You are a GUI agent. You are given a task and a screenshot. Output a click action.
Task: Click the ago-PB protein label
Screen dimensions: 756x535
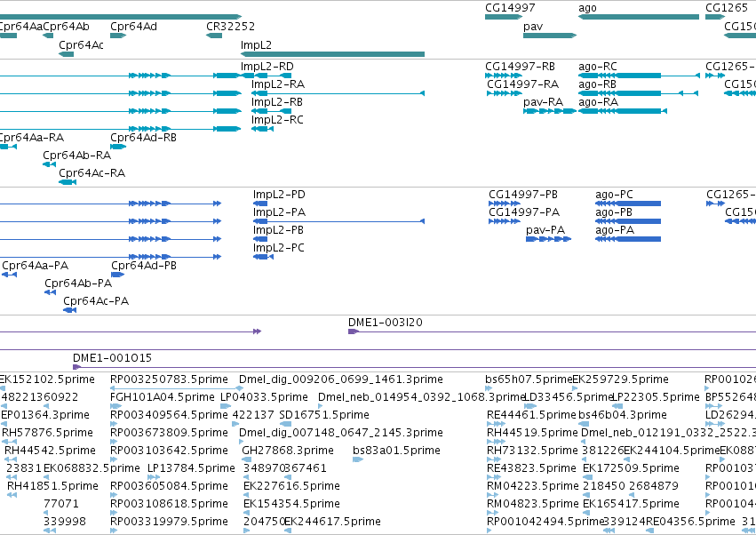tap(614, 212)
